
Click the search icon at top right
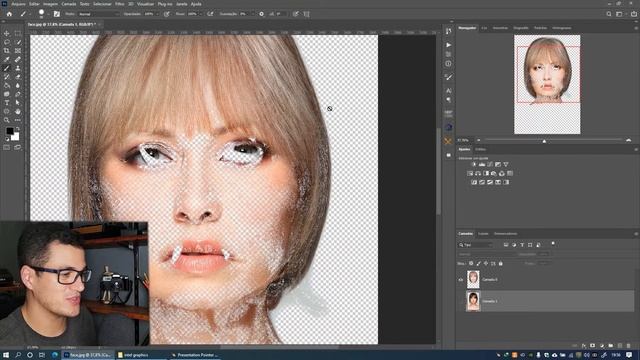tap(609, 14)
